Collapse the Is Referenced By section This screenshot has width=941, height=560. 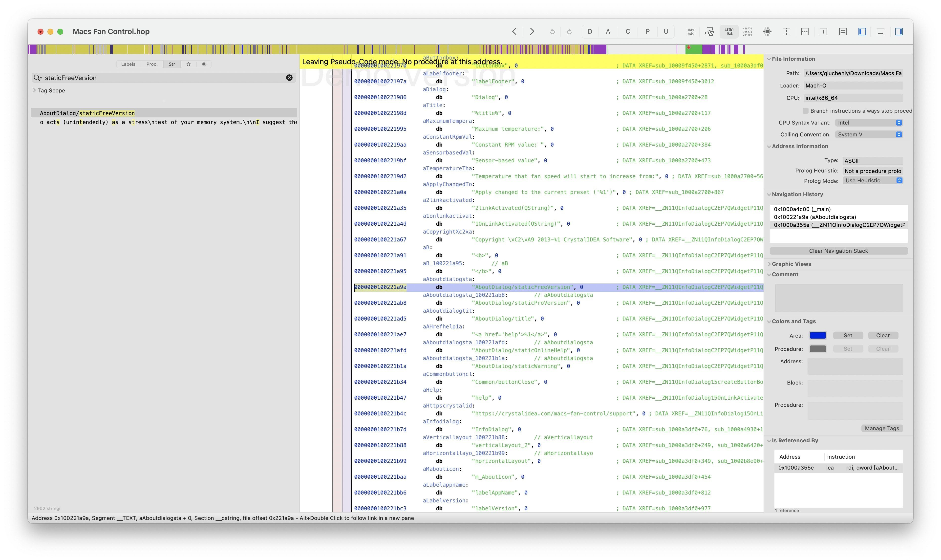[x=769, y=441]
